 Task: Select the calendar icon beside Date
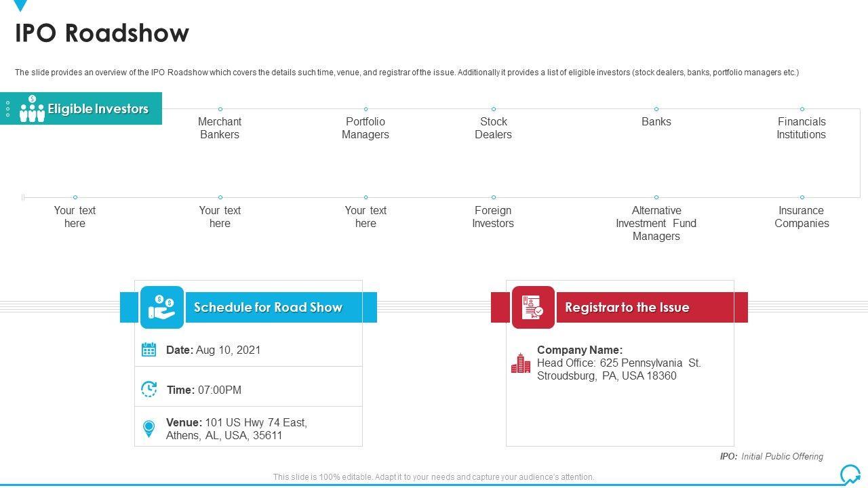tap(149, 350)
